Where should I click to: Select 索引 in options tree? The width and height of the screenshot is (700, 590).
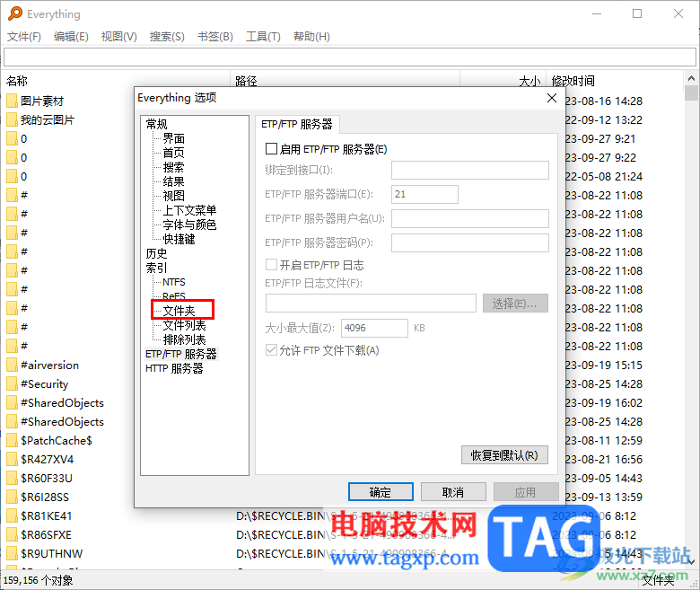[x=156, y=268]
